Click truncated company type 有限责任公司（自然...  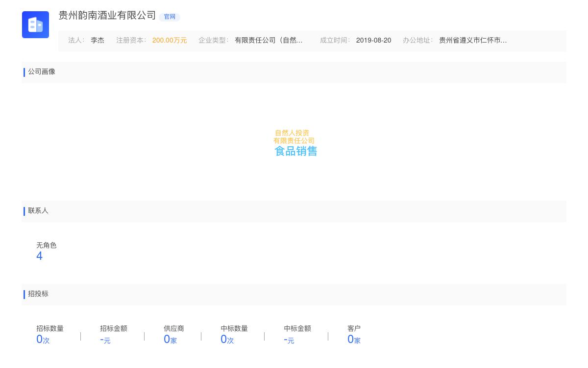pos(269,41)
